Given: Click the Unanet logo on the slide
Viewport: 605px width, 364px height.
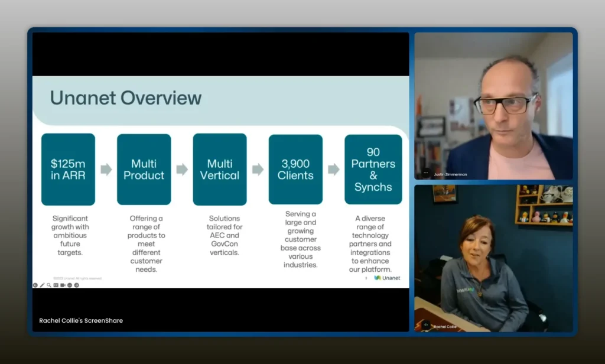Looking at the screenshot, I should point(387,278).
